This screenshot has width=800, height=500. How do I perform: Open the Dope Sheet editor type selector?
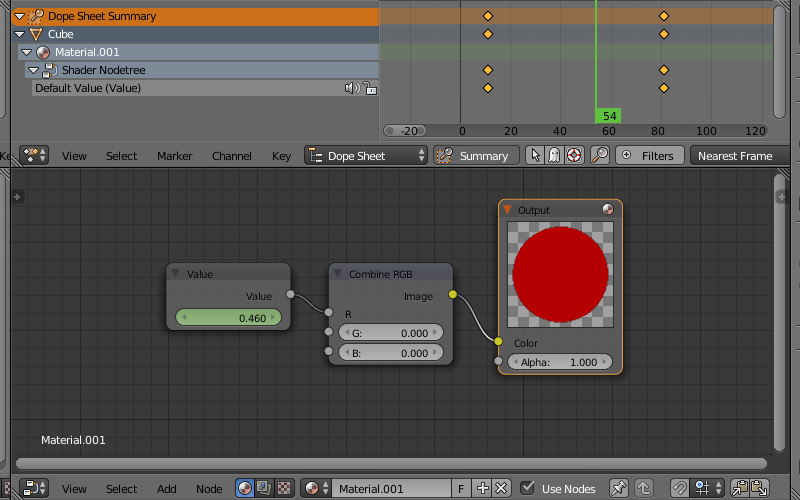tap(34, 155)
